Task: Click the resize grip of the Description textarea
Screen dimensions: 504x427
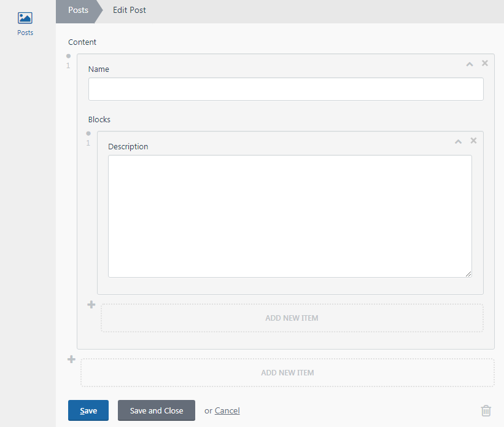Action: 470,274
